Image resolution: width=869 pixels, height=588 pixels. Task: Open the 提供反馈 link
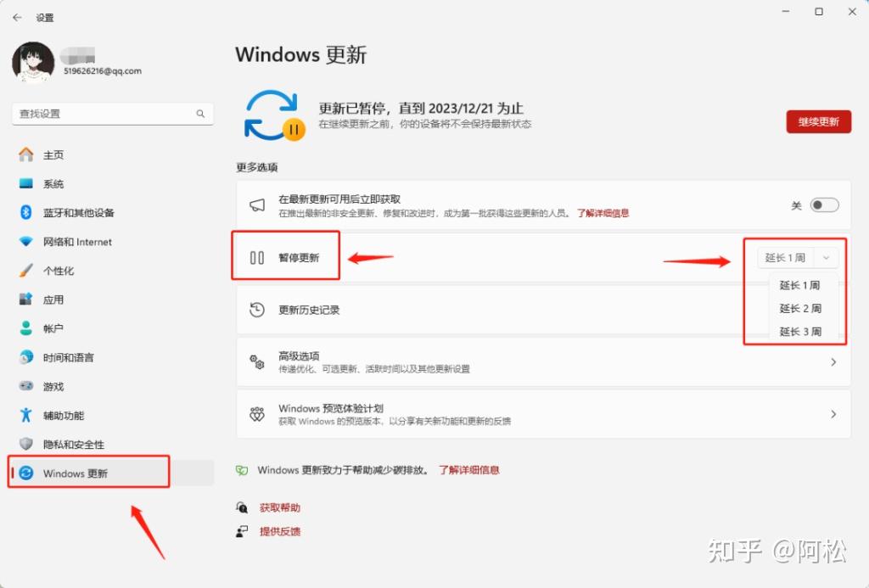(x=280, y=531)
